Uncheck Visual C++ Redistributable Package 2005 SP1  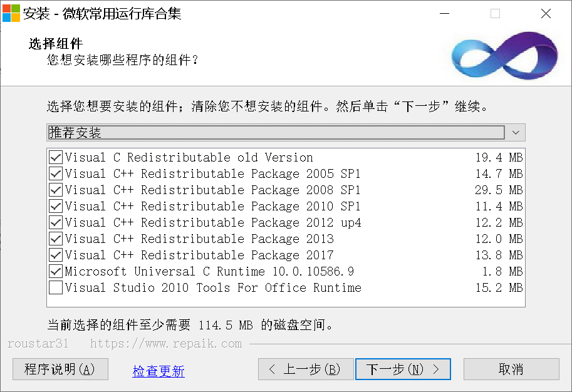(x=56, y=173)
